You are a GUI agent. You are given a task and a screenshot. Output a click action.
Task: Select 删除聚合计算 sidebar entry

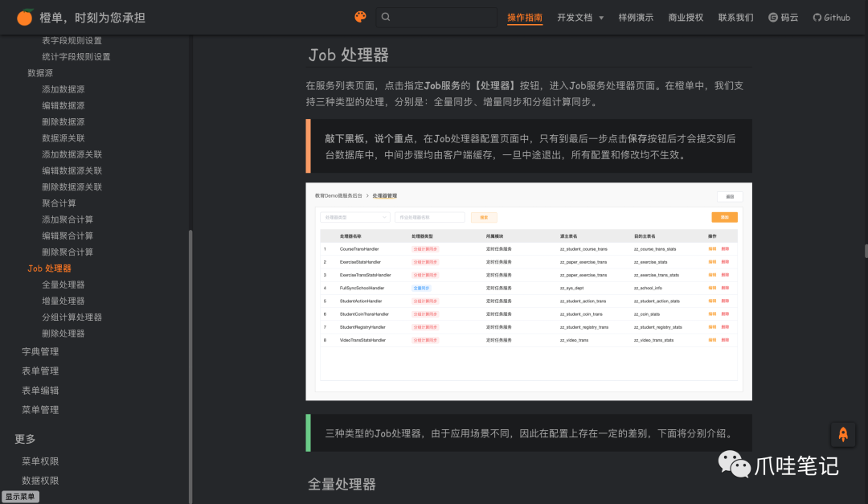click(68, 252)
